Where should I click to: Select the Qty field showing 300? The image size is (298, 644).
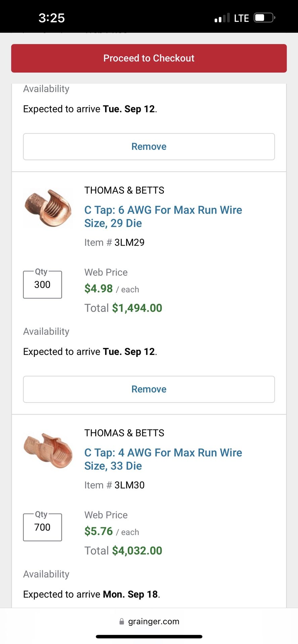[x=42, y=284]
